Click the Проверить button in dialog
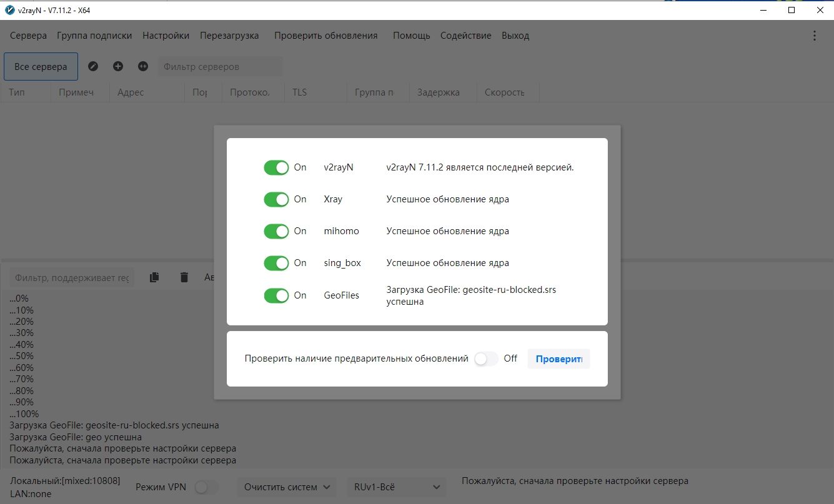Viewport: 834px width, 504px height. click(558, 358)
